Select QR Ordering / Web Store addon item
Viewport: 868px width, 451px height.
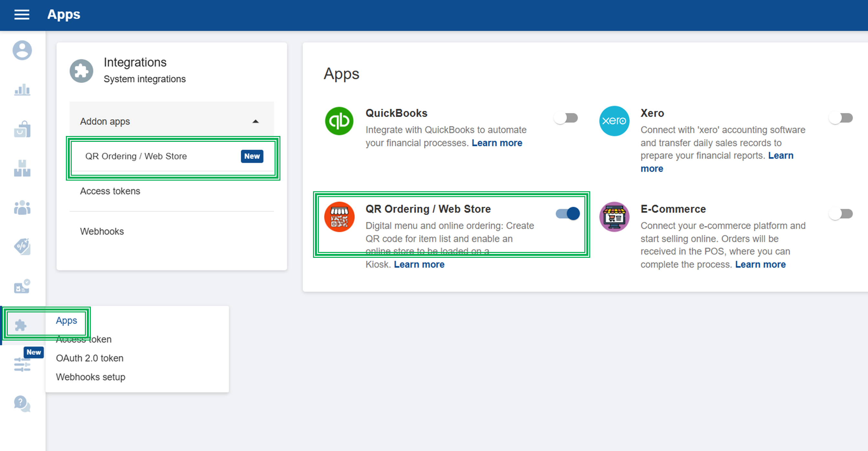(136, 156)
